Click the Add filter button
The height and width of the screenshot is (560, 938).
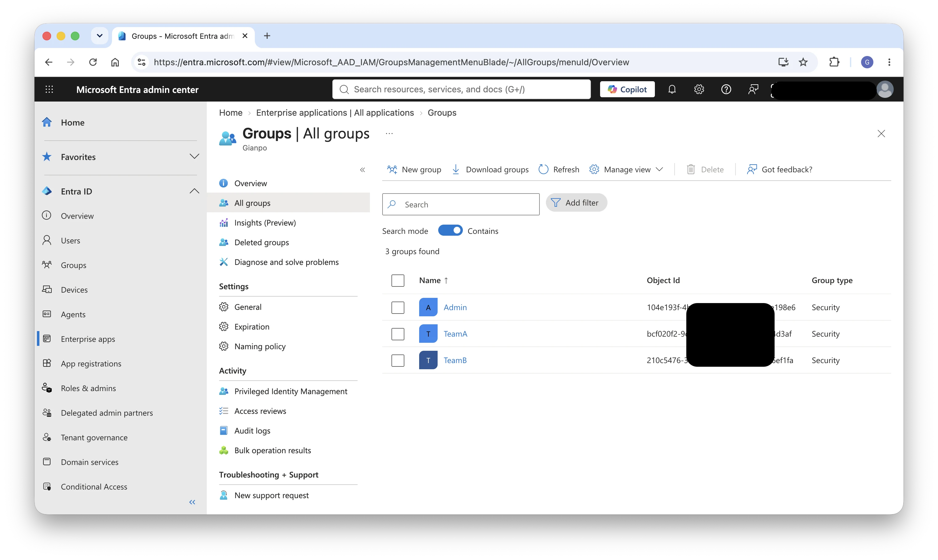pos(576,203)
